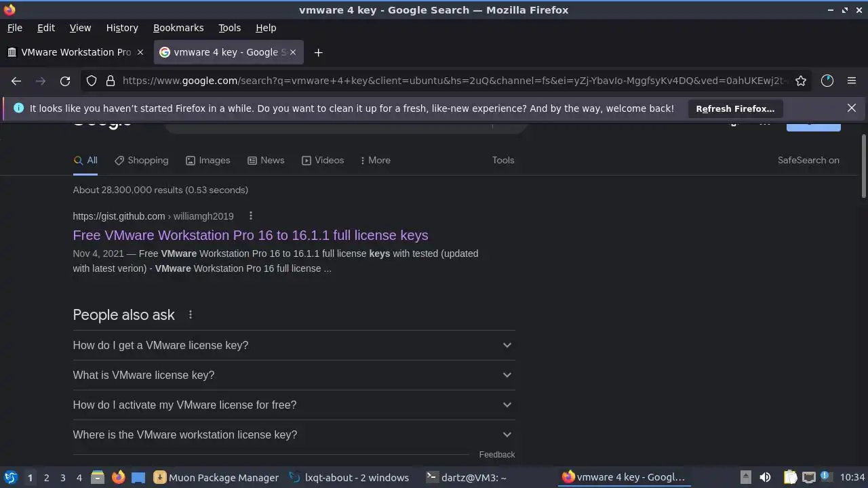Viewport: 868px width, 488px height.
Task: Bookmark this page with the star
Action: coord(801,81)
